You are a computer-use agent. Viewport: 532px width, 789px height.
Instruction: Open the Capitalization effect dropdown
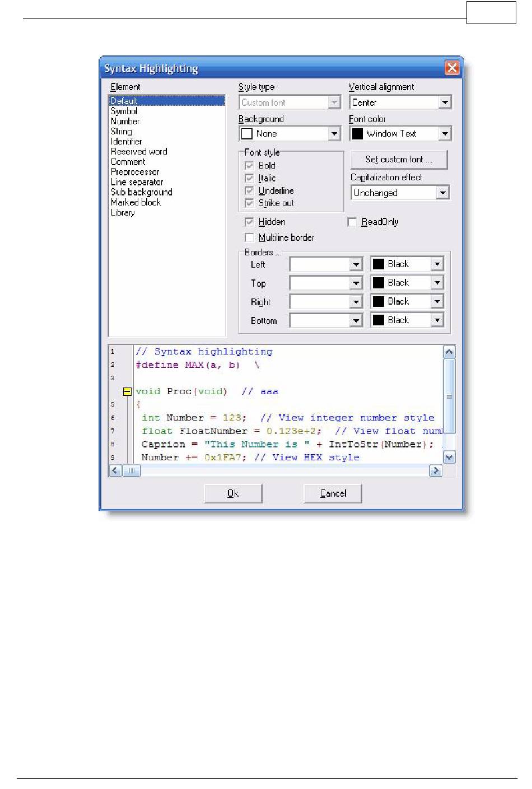pyautogui.click(x=442, y=193)
